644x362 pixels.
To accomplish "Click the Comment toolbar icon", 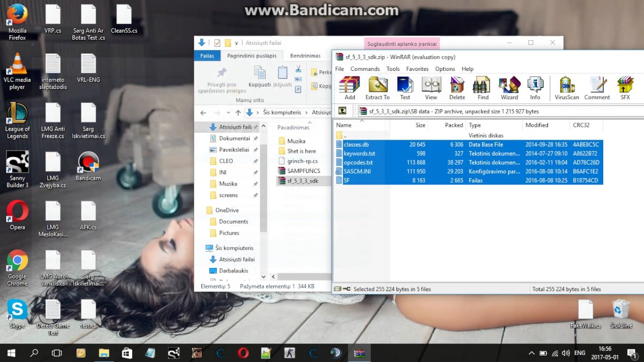I will click(597, 88).
